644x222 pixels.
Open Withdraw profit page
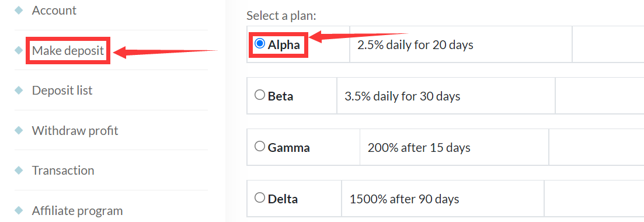(75, 130)
